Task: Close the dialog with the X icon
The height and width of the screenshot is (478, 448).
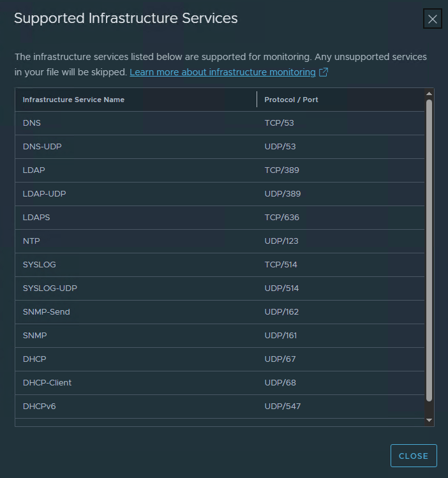Action: point(433,19)
